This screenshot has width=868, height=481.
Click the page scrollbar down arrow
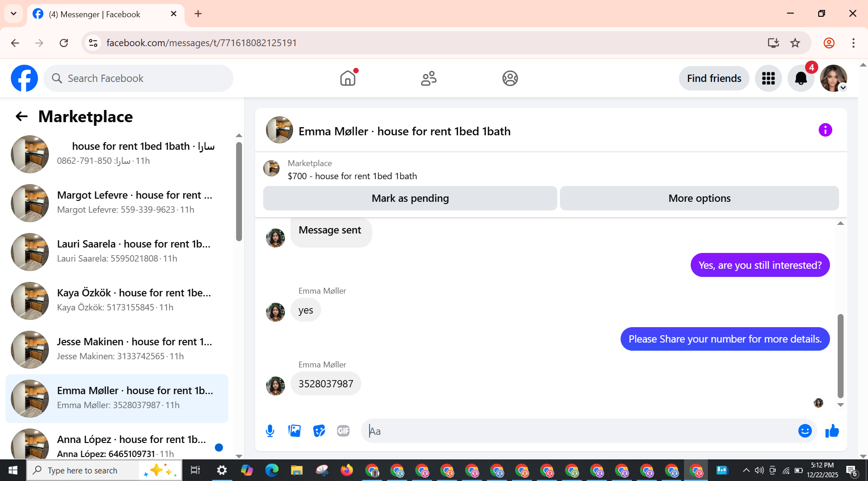pyautogui.click(x=863, y=456)
